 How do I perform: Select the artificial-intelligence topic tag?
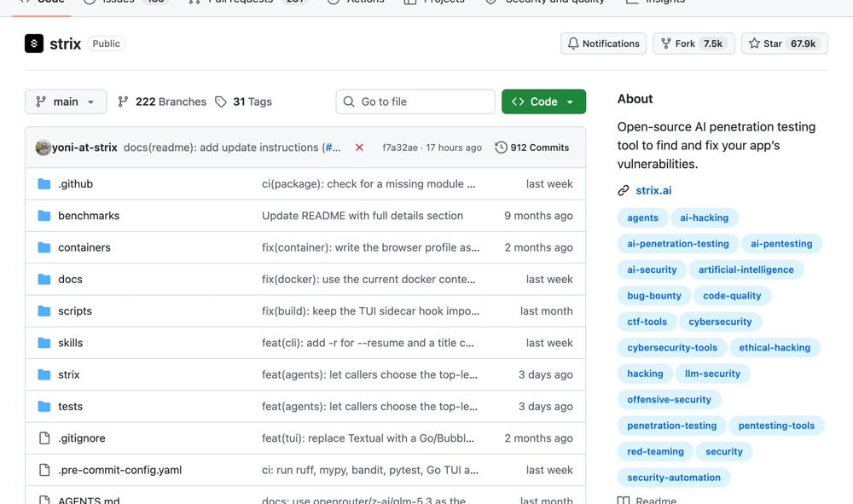point(746,269)
